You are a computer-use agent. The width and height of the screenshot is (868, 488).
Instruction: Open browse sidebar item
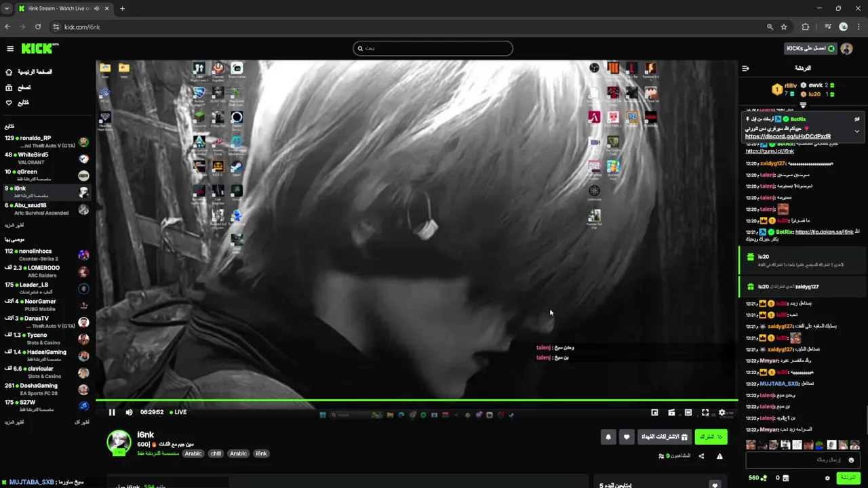18,87
